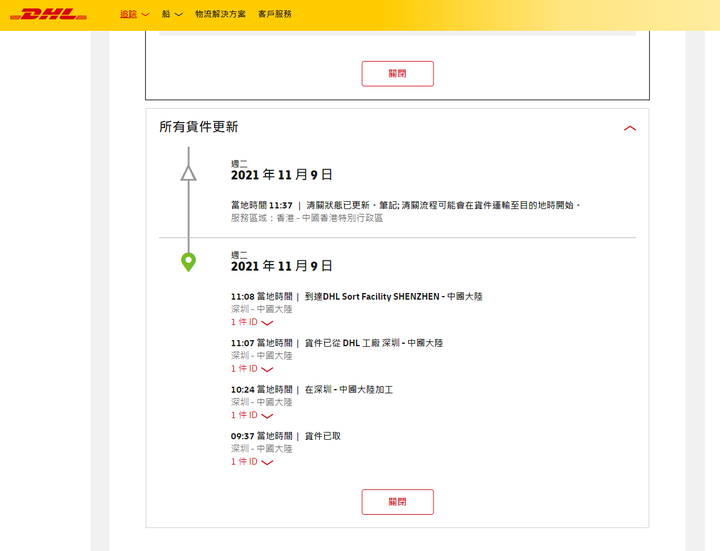Click the 當地時間 11:37 timestamp
Viewport: 720px width, 551px height.
(262, 205)
